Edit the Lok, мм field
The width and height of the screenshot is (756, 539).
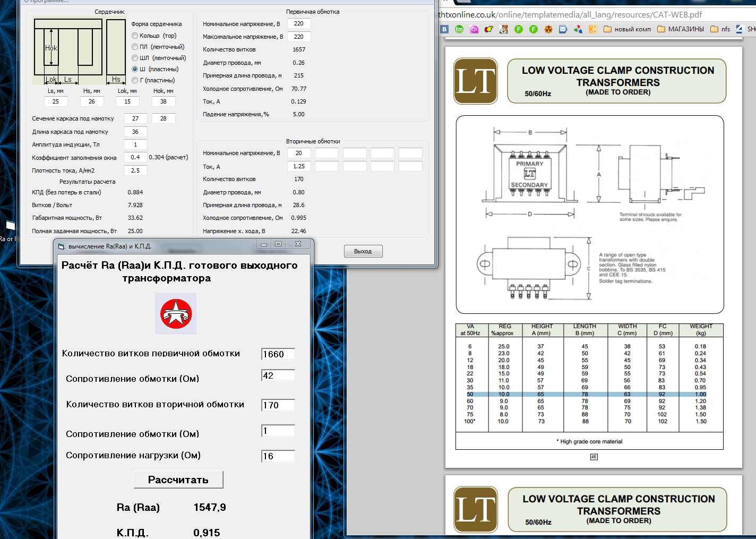pyautogui.click(x=127, y=101)
